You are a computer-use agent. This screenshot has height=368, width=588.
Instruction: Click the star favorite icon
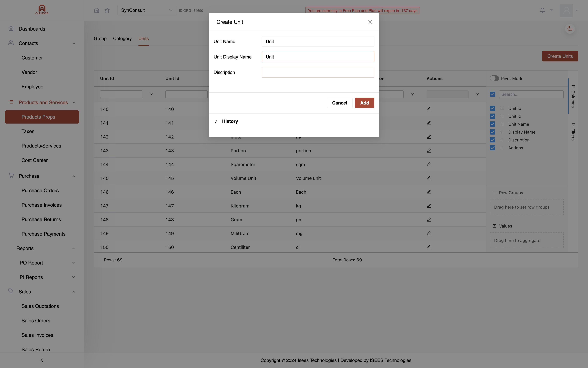pos(107,10)
